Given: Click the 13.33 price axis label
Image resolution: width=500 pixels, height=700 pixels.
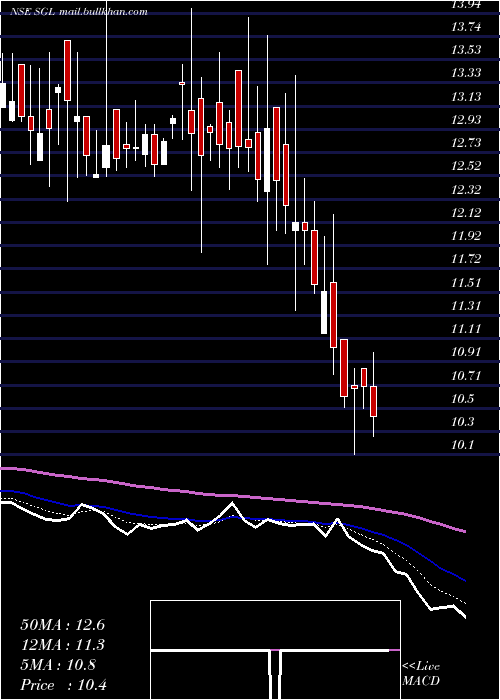Looking at the screenshot, I should (x=466, y=73).
